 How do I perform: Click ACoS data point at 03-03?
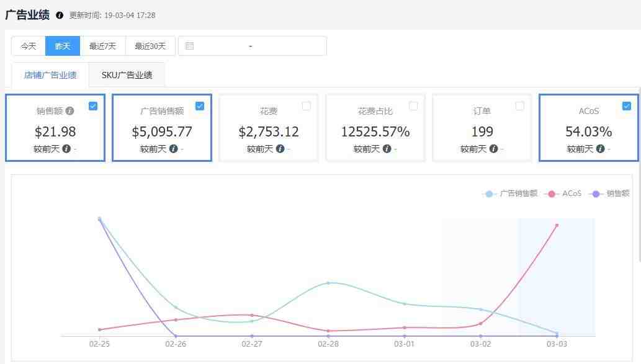tap(557, 225)
